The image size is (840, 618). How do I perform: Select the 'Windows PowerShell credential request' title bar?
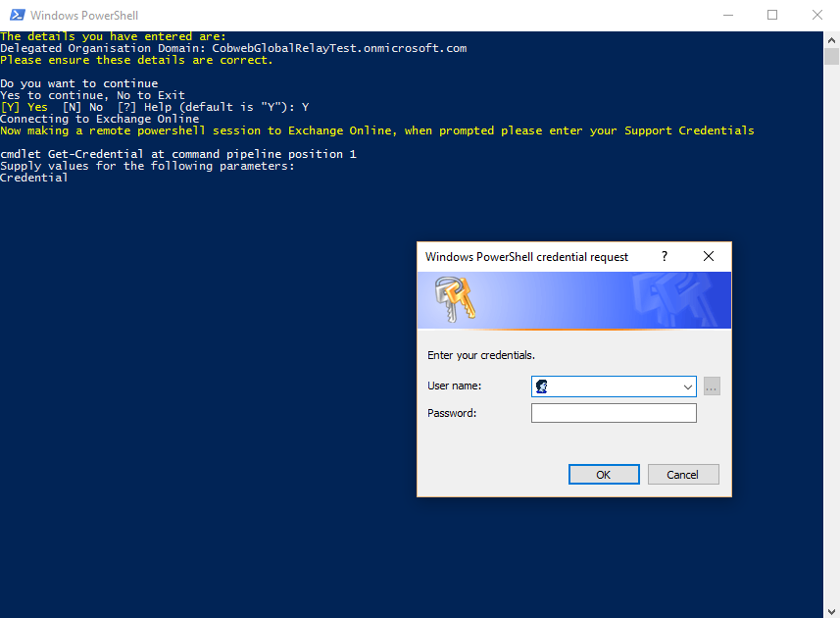[526, 256]
